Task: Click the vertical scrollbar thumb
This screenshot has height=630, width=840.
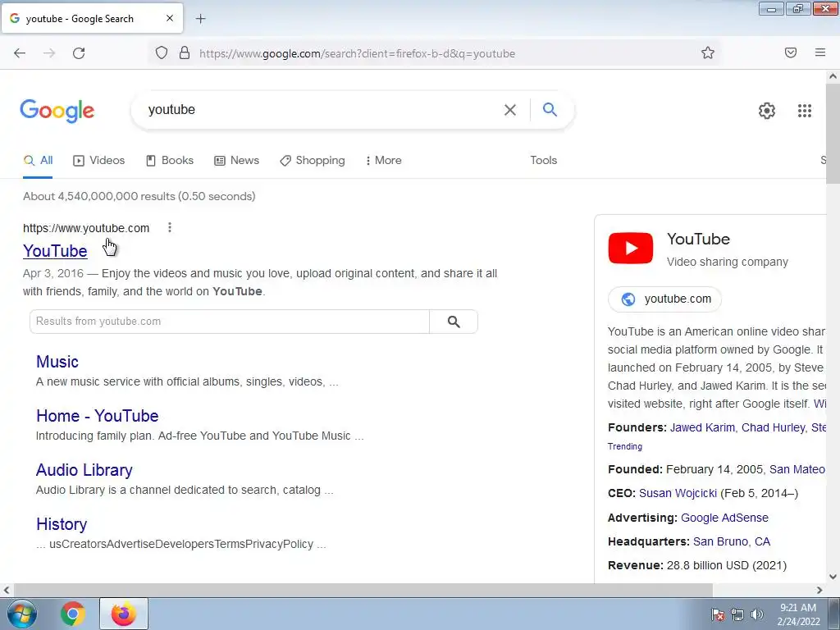Action: [833, 134]
